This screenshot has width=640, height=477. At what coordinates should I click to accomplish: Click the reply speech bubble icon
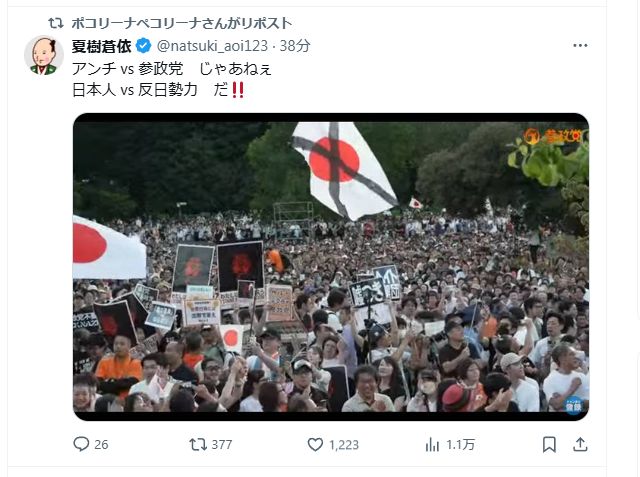click(x=81, y=444)
